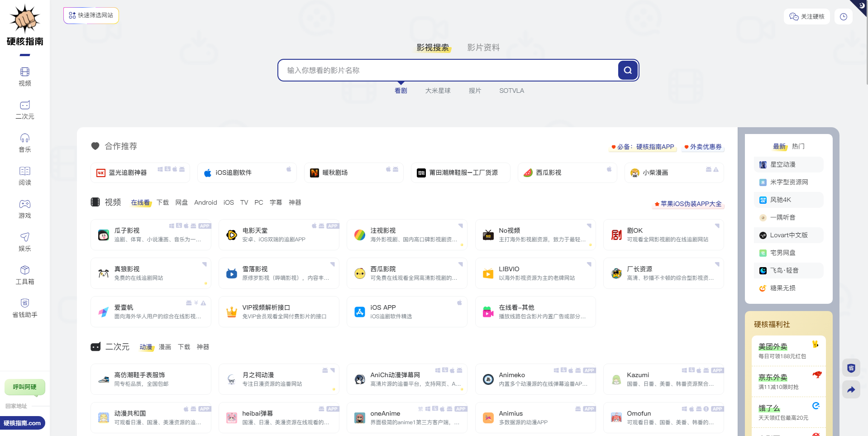Open 厂长资源 card
868x436 pixels.
(x=664, y=273)
